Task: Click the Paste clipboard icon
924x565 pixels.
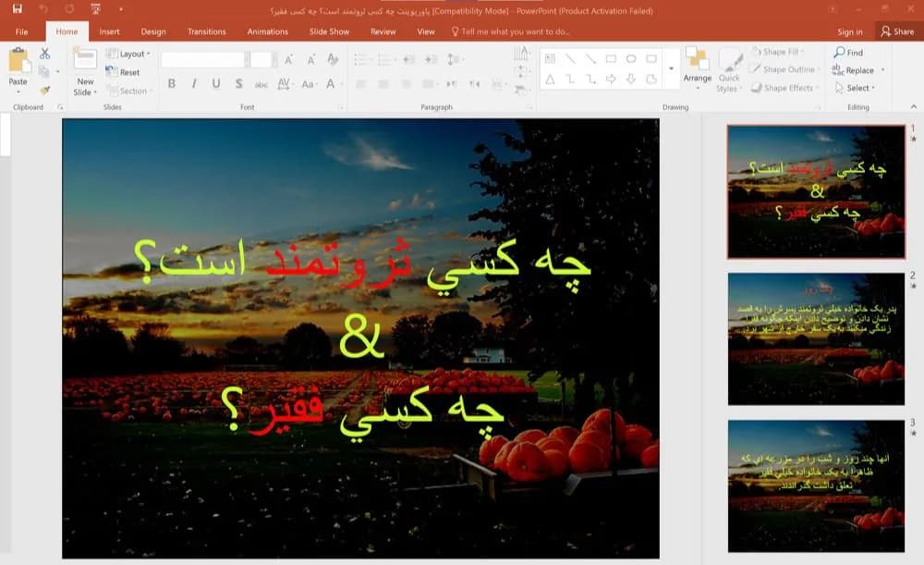Action: (x=18, y=61)
